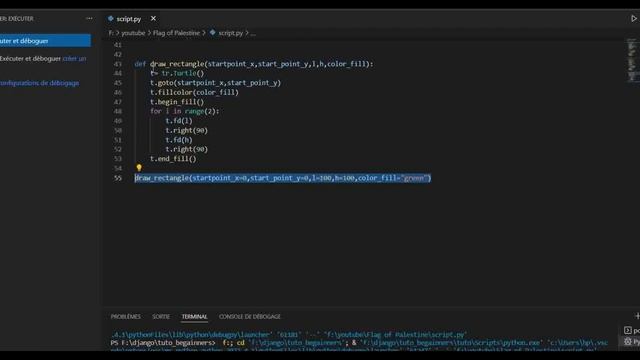Place cursor on t.begin_fill() line

coord(177,102)
